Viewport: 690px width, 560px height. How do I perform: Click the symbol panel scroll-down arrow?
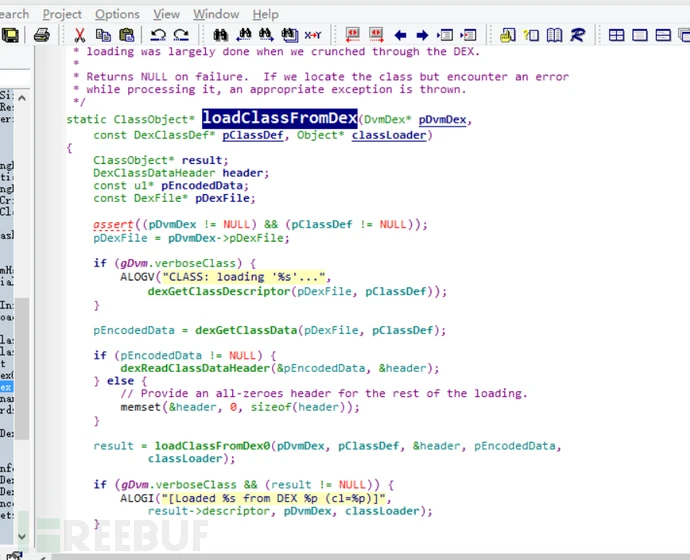tap(22, 536)
